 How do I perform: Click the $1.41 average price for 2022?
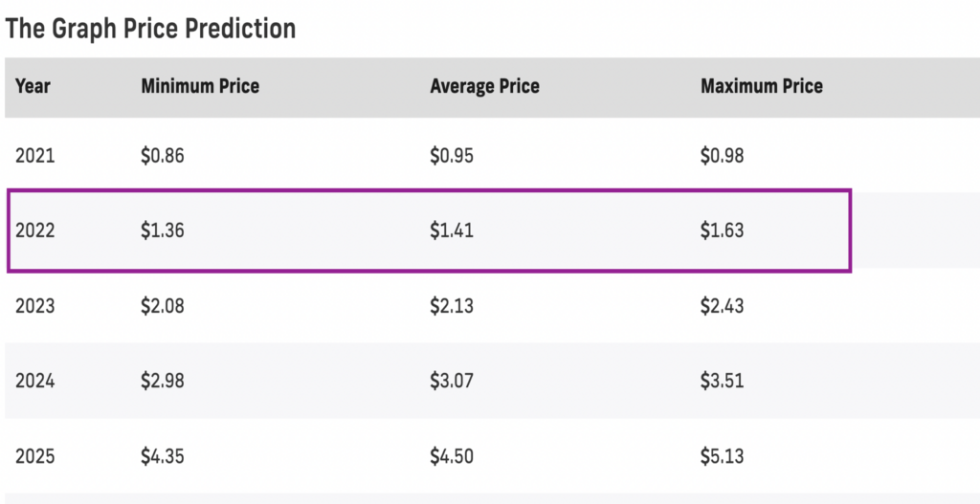coord(452,231)
